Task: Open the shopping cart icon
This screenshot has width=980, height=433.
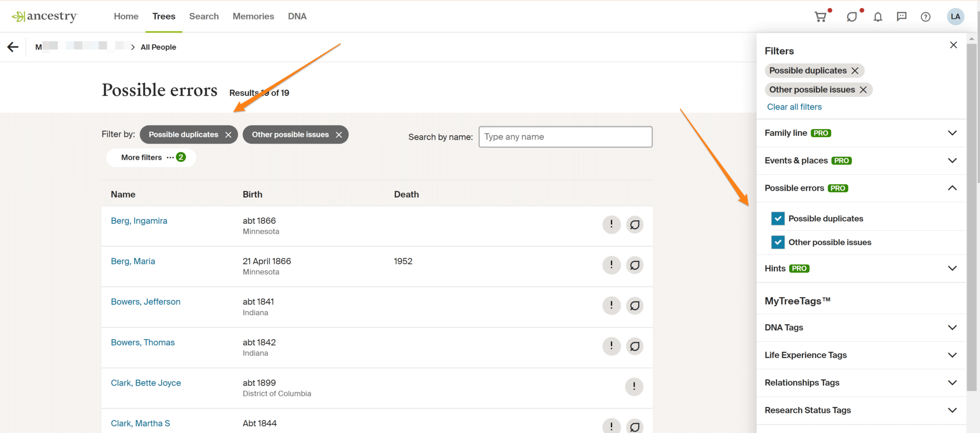Action: 821,17
